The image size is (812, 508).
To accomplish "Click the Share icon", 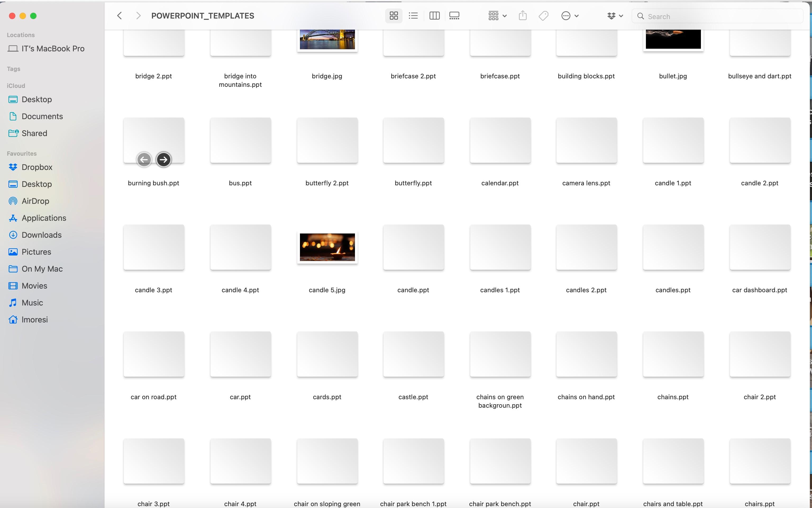I will tap(523, 16).
